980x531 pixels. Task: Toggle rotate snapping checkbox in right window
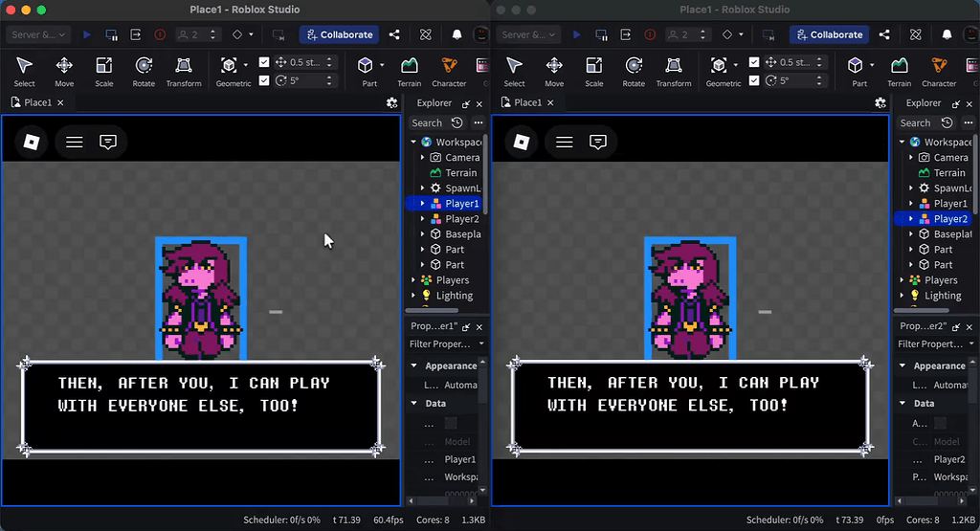(x=754, y=80)
